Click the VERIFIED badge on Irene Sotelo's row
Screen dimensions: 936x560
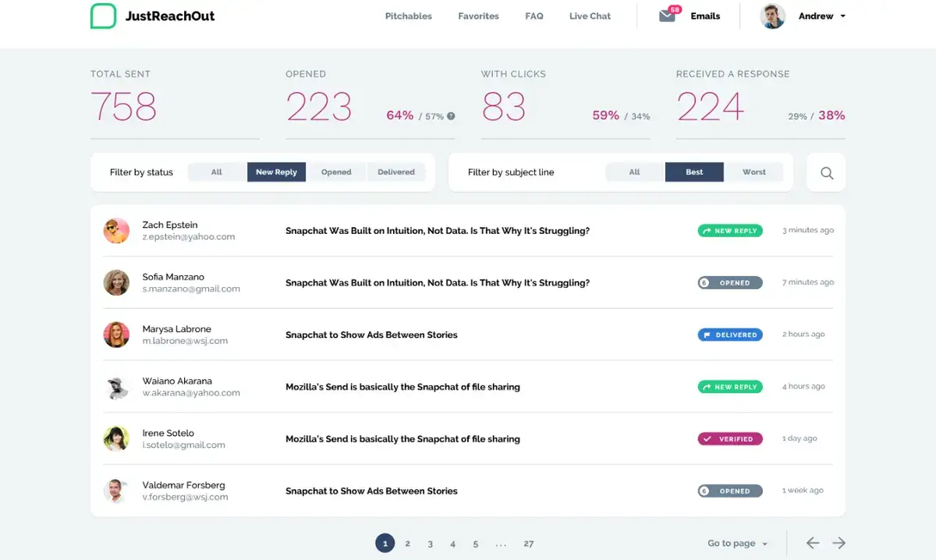(x=730, y=438)
